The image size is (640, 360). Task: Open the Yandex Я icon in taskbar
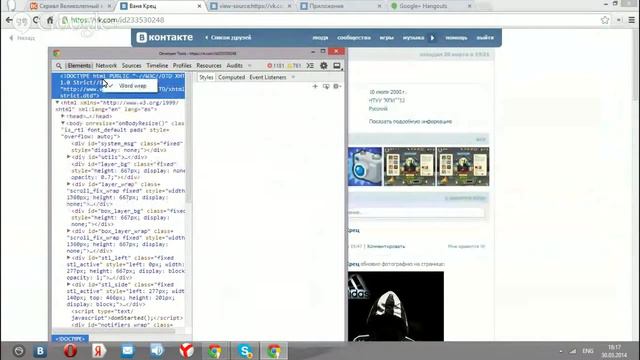tap(99, 351)
